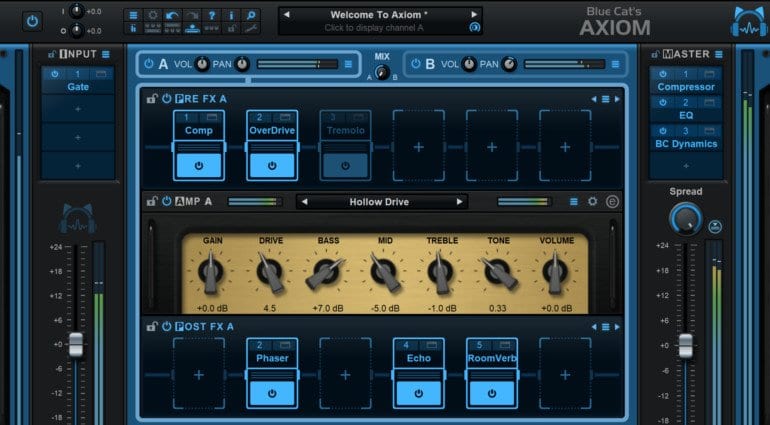Screen dimensions: 770x425
Task: Select previous amp model before Hollow Drive
Action: click(304, 202)
